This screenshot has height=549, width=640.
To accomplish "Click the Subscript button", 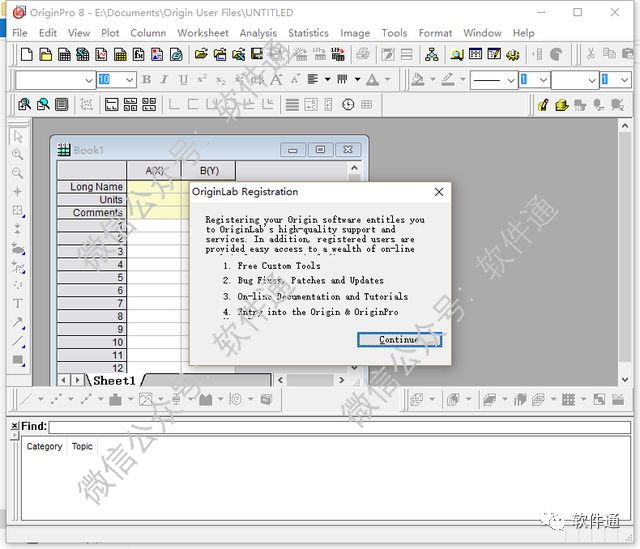I will coord(220,80).
